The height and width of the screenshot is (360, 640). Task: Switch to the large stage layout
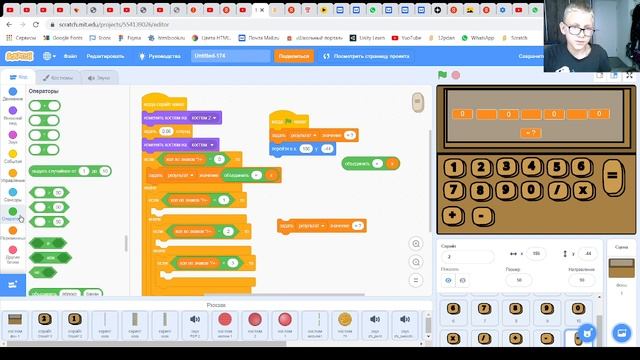point(613,76)
